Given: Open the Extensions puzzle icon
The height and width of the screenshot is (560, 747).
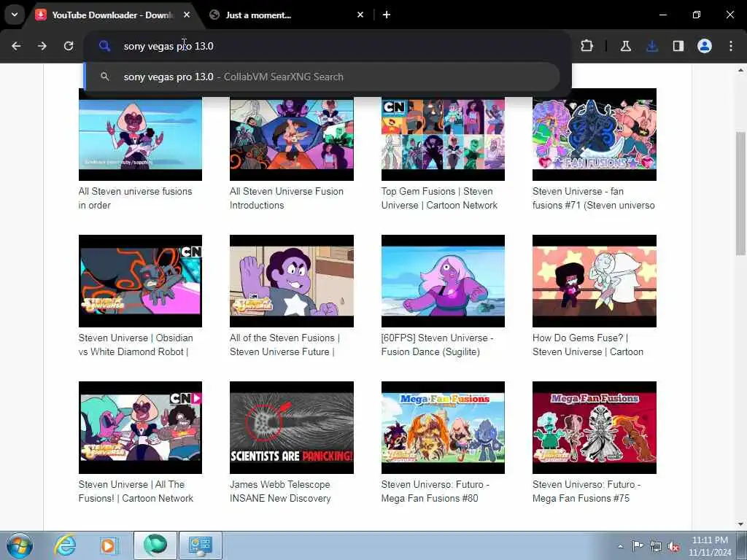Looking at the screenshot, I should click(x=587, y=46).
